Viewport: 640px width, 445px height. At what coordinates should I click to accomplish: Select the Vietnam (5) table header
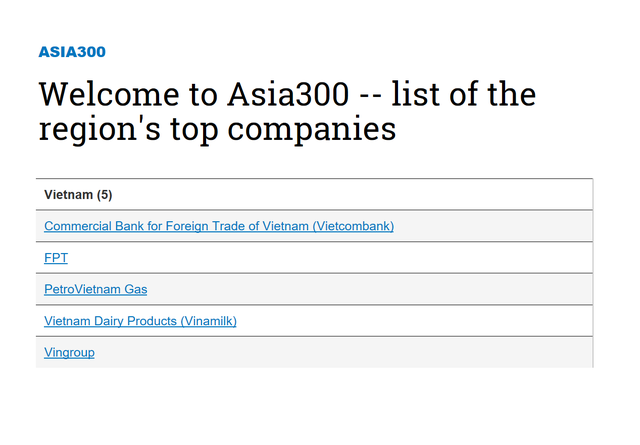click(x=314, y=194)
